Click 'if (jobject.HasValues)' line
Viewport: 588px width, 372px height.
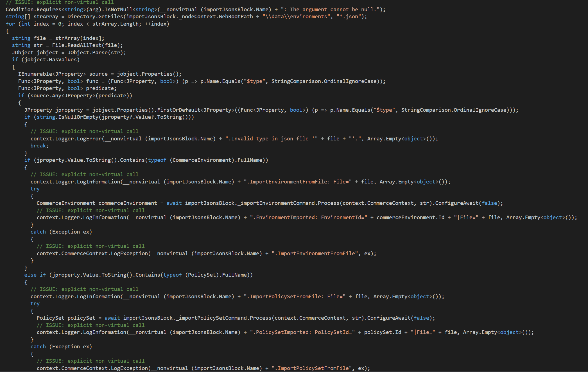[x=46, y=60]
